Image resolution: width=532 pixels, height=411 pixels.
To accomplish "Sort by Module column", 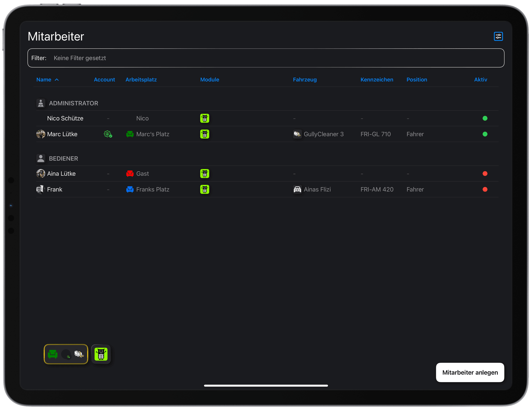I will coord(209,79).
